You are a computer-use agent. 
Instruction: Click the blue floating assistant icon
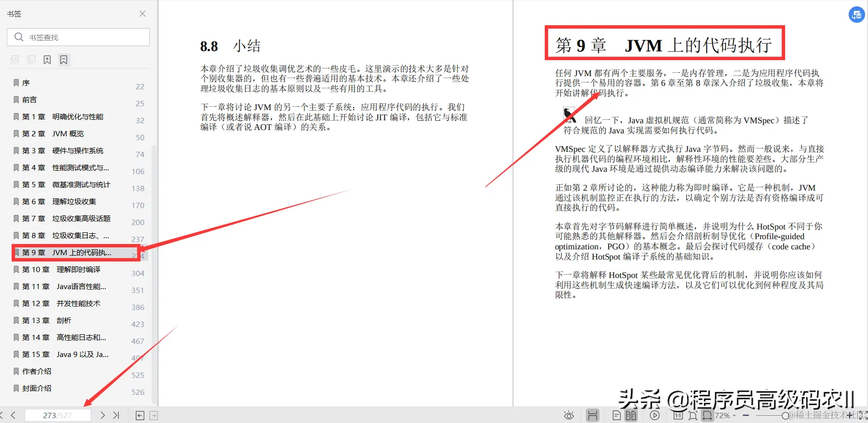[x=857, y=15]
